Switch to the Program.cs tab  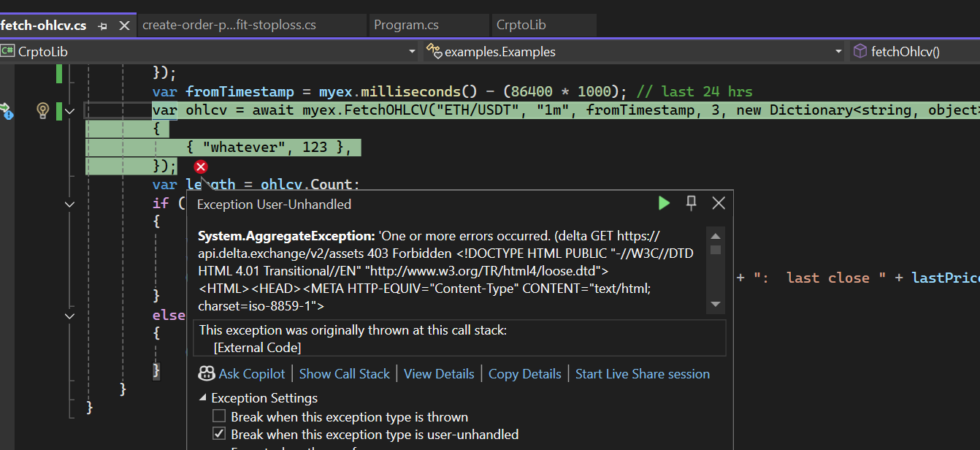(x=406, y=25)
